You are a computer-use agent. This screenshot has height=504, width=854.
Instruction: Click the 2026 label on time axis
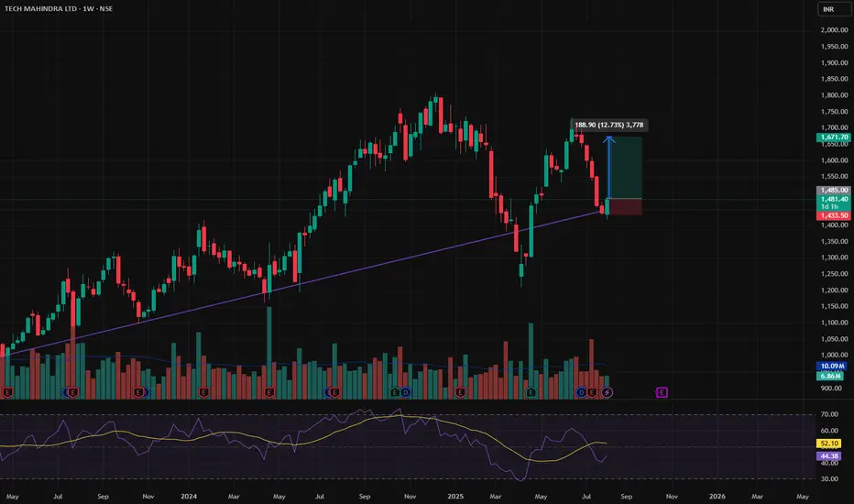[717, 497]
